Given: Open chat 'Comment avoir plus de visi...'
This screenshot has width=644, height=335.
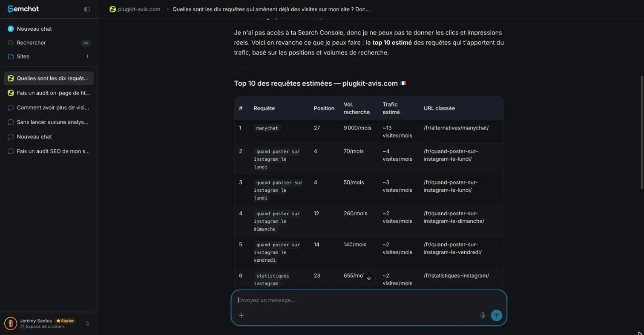Looking at the screenshot, I should tap(49, 107).
